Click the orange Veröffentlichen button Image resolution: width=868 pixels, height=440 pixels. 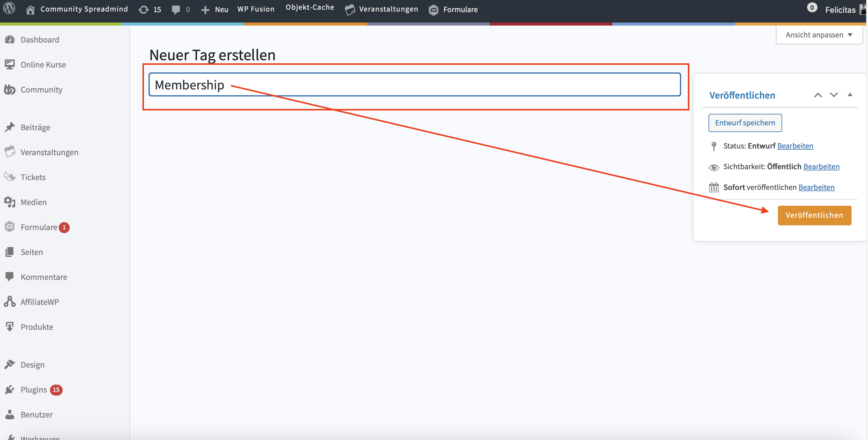814,215
